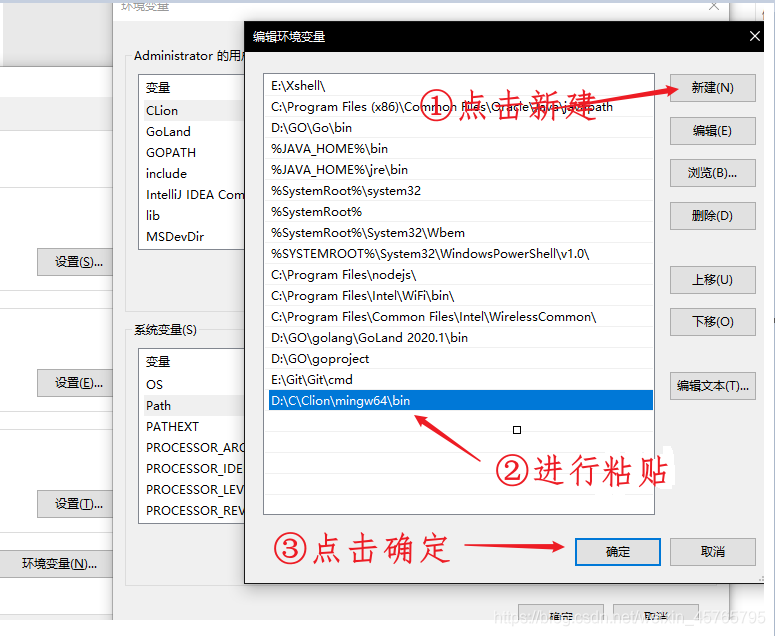Select OS in system variables list

[192, 384]
